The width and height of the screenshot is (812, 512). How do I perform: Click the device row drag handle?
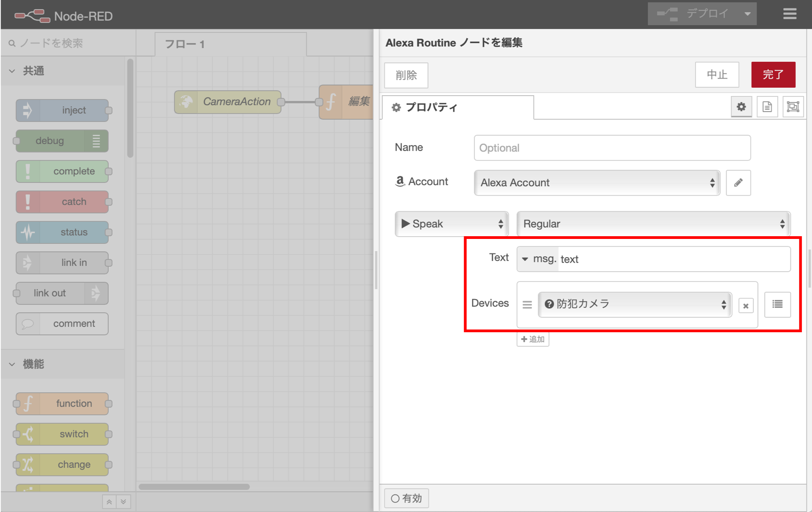tap(527, 305)
